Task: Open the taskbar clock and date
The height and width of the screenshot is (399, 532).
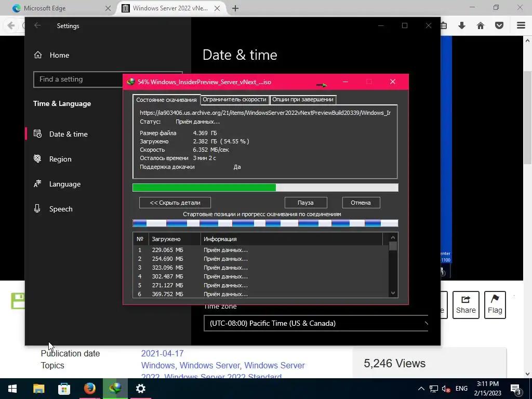Action: [x=487, y=389]
